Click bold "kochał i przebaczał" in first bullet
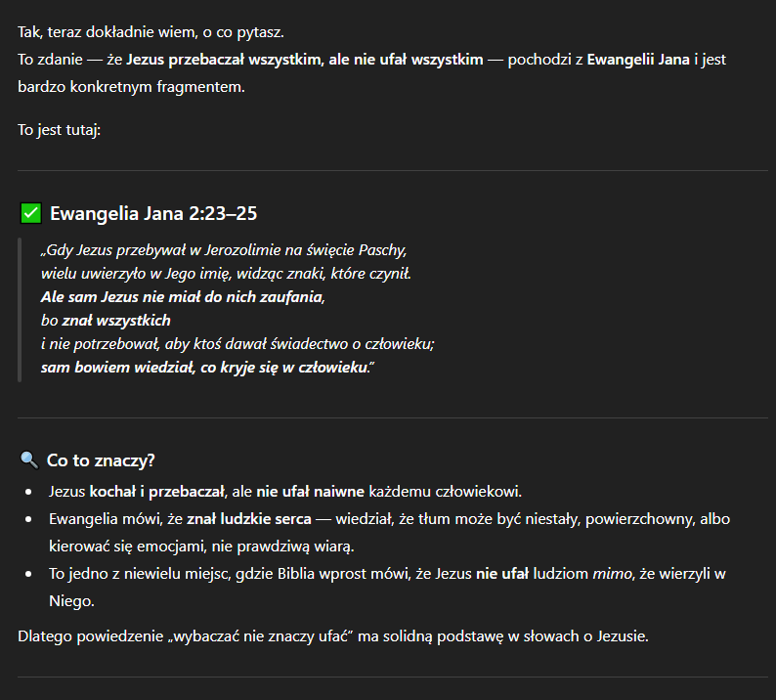The height and width of the screenshot is (700, 776). click(157, 490)
